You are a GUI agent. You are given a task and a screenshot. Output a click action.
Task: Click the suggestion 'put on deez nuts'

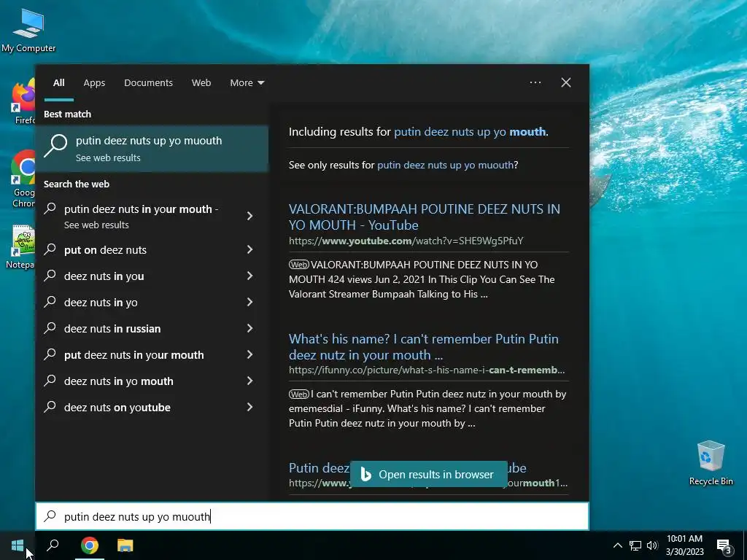click(x=105, y=250)
